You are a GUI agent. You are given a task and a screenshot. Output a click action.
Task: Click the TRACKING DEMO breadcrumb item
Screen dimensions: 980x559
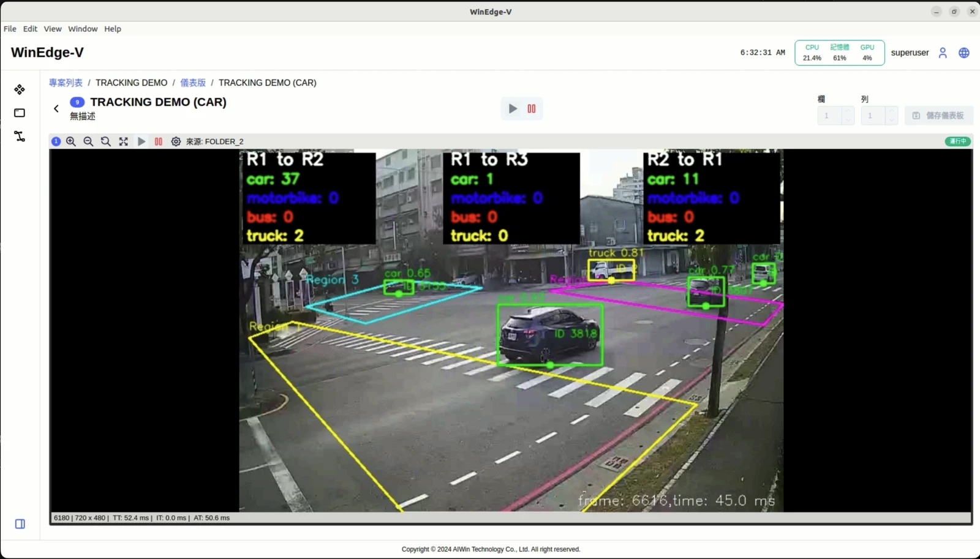click(x=131, y=83)
